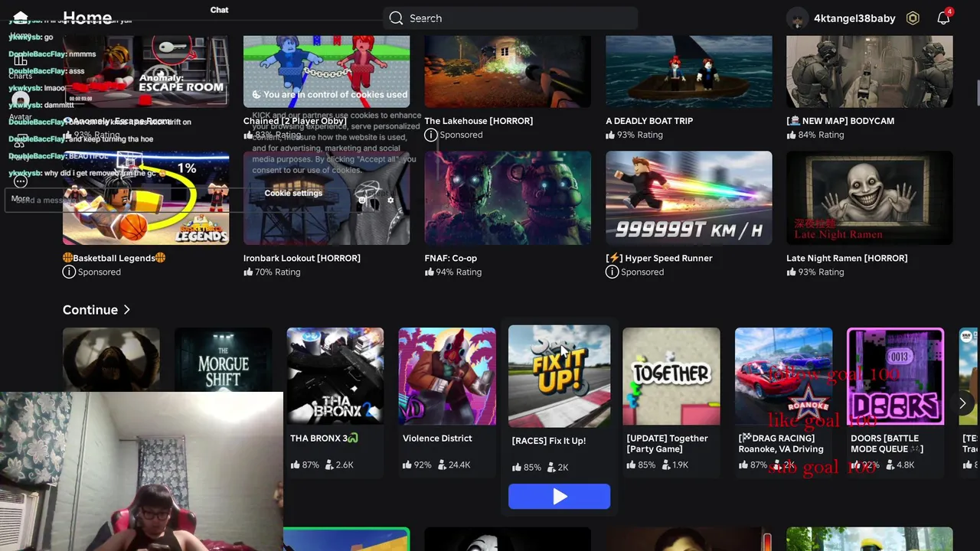Click the search magnifier icon
980x551 pixels.
pos(396,18)
